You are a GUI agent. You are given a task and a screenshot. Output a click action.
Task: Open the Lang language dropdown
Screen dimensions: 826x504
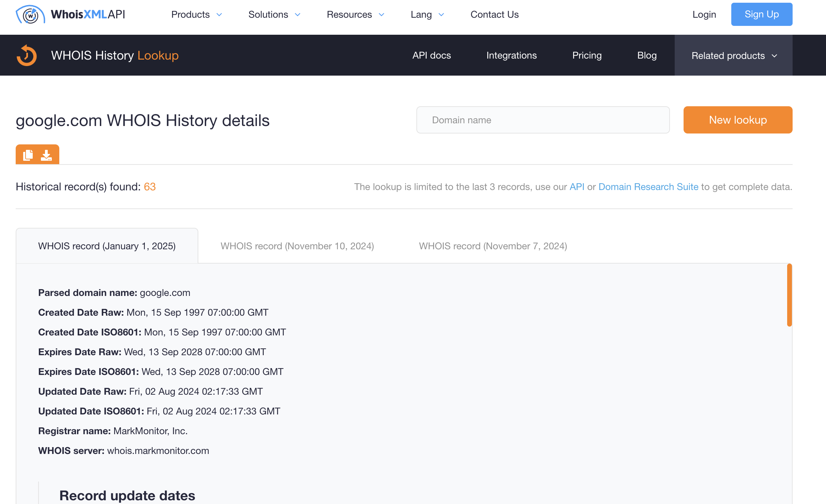click(x=427, y=15)
